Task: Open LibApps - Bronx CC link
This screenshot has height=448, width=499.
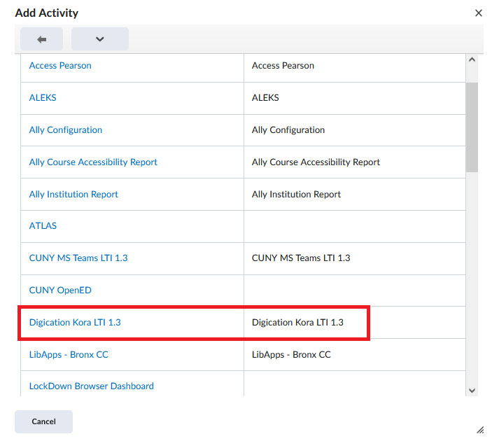Action: tap(69, 355)
